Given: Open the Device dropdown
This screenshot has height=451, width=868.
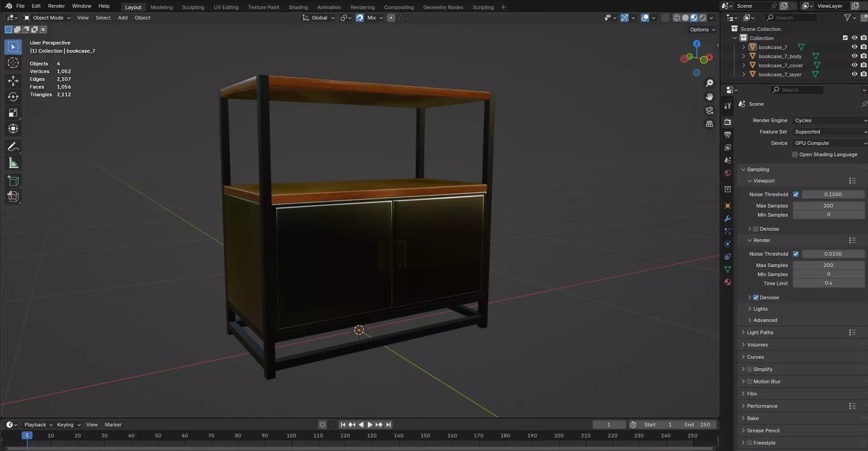Looking at the screenshot, I should (x=830, y=143).
